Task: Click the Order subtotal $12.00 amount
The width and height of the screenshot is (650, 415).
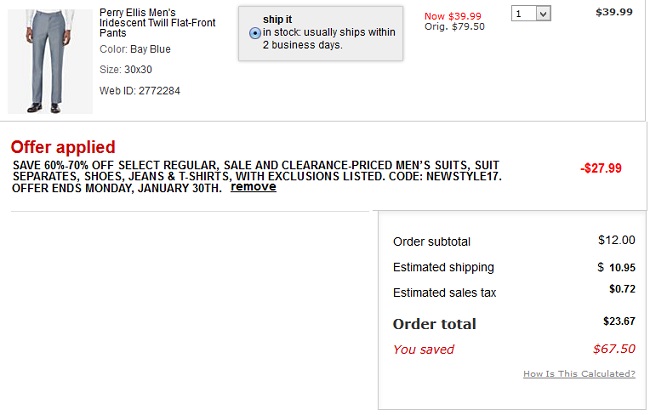Action: click(x=616, y=240)
